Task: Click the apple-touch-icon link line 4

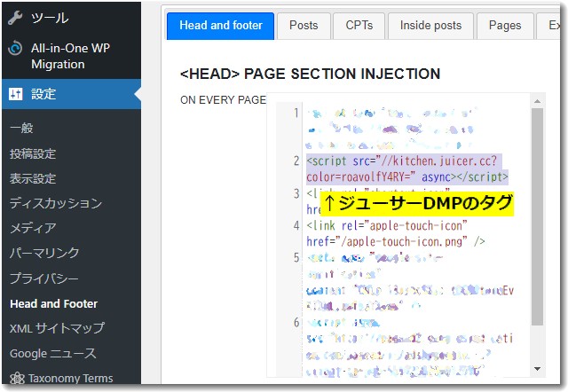Action: [x=396, y=233]
